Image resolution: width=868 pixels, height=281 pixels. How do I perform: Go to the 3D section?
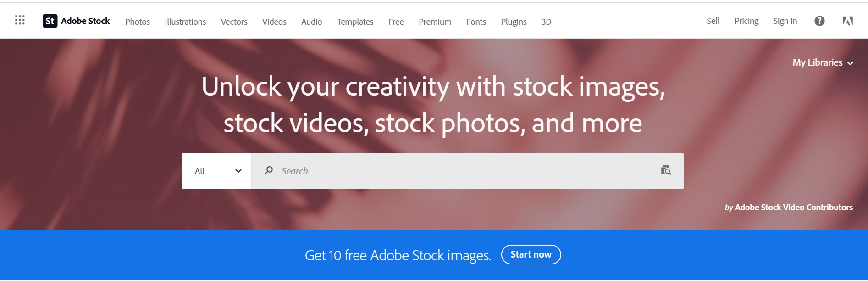click(546, 22)
